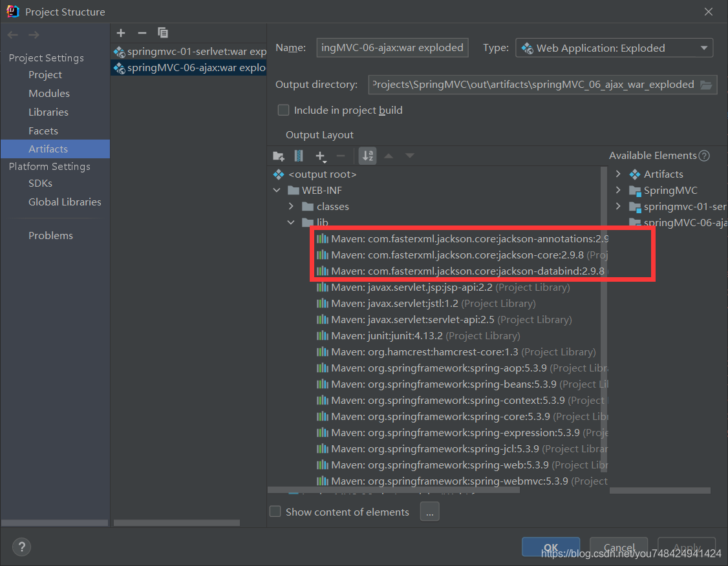Open the ellipsis options button

tap(429, 512)
